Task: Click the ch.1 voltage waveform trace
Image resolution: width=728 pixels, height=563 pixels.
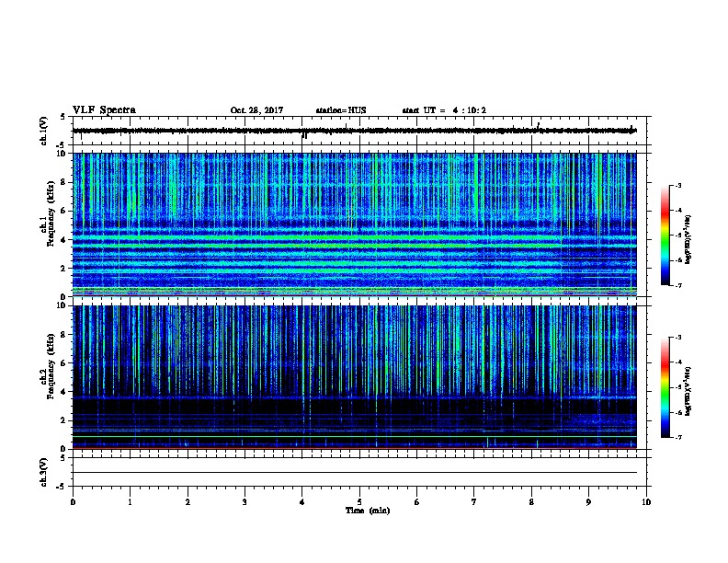Action: 354,131
